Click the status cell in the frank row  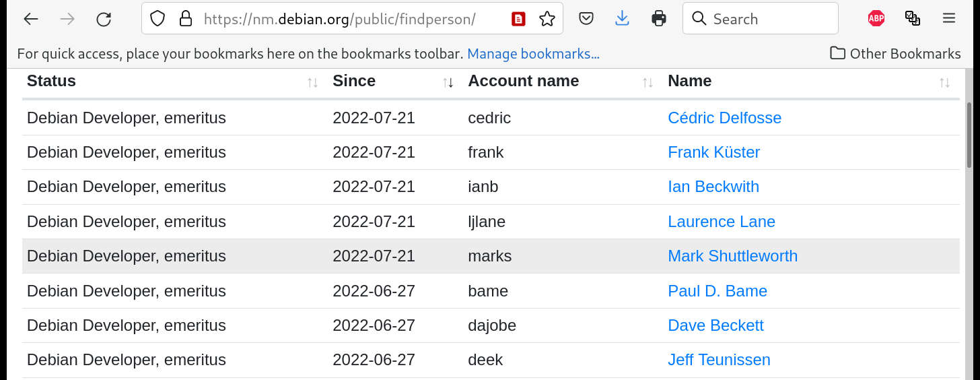pos(127,152)
